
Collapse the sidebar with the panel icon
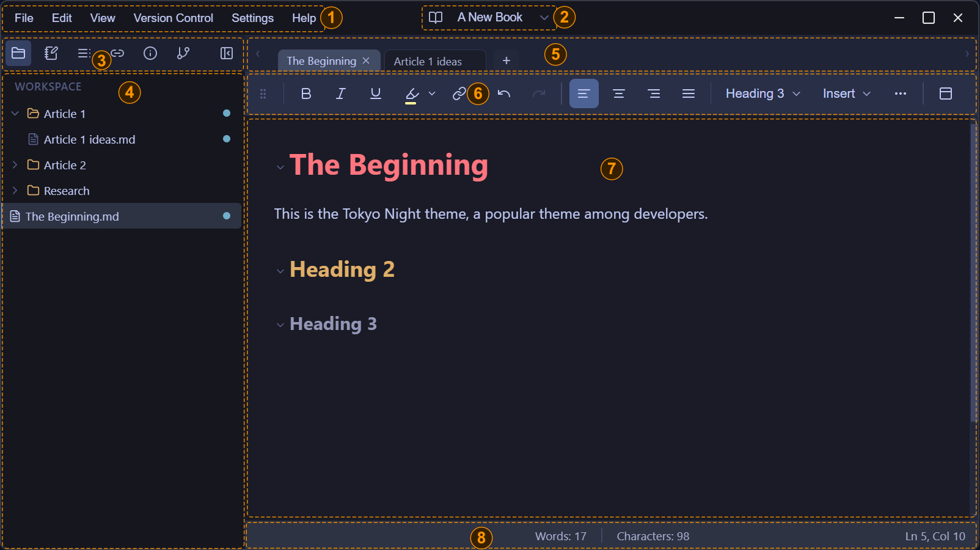pos(225,53)
